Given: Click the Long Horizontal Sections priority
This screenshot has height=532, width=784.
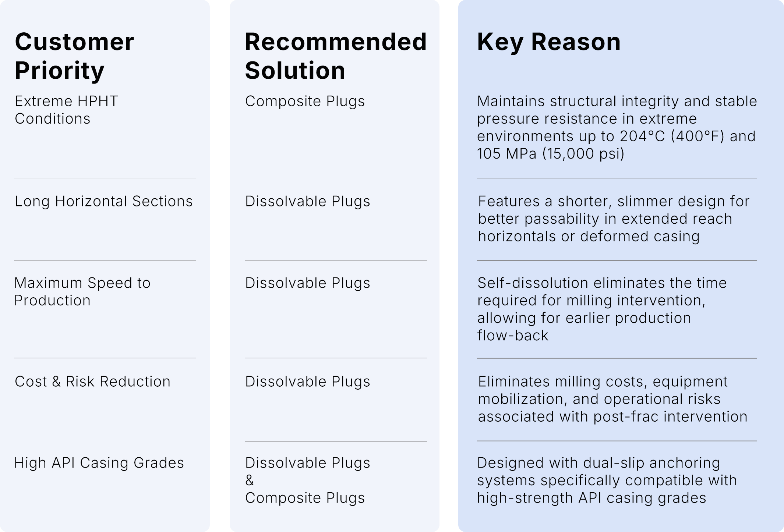Looking at the screenshot, I should [103, 201].
